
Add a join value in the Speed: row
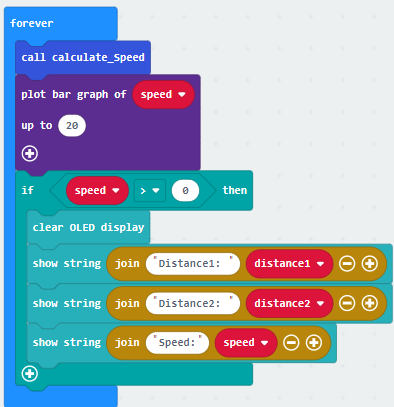[x=314, y=343]
